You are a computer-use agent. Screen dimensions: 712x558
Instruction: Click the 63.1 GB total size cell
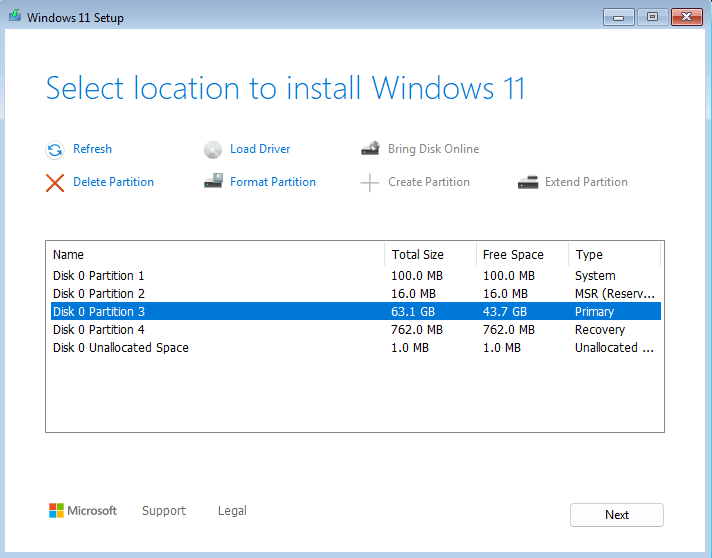(413, 311)
